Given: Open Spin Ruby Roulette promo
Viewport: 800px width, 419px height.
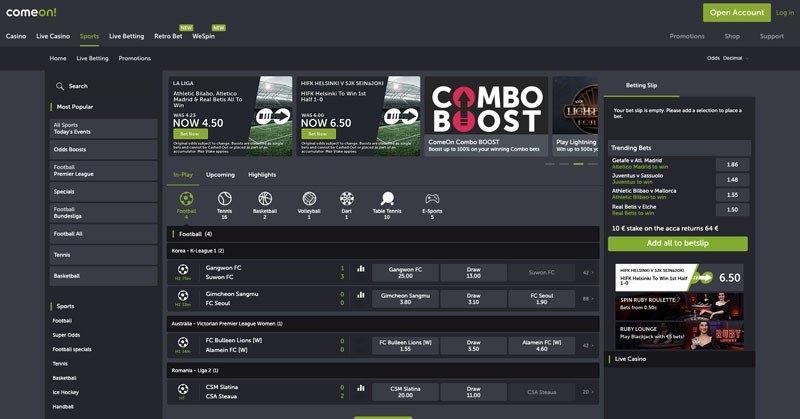Looking at the screenshot, I should [679, 306].
